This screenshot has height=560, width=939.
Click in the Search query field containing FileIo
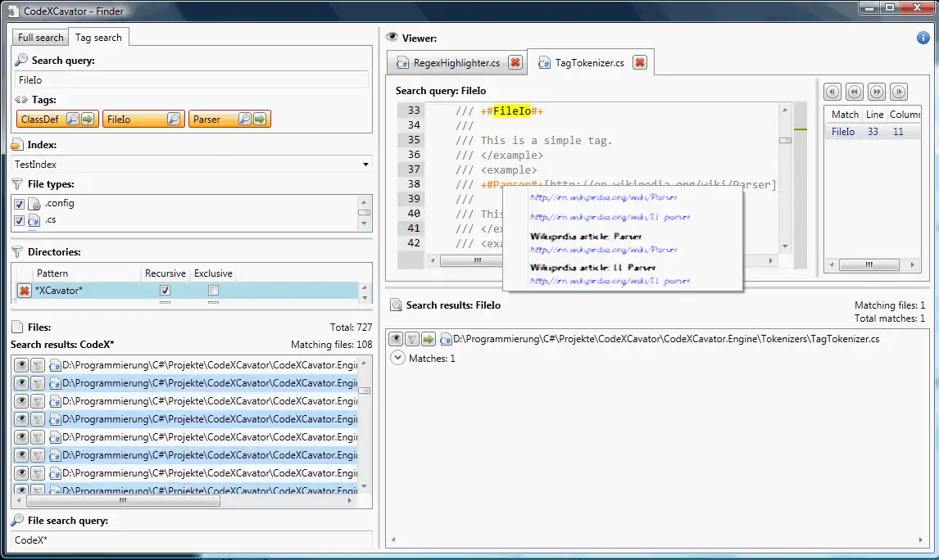point(192,79)
